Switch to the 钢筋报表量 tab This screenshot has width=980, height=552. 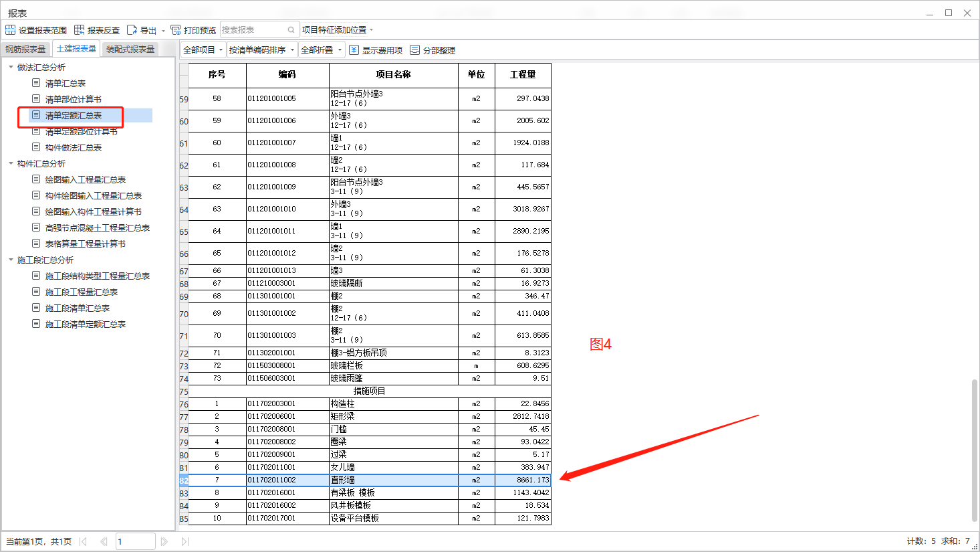pyautogui.click(x=25, y=49)
